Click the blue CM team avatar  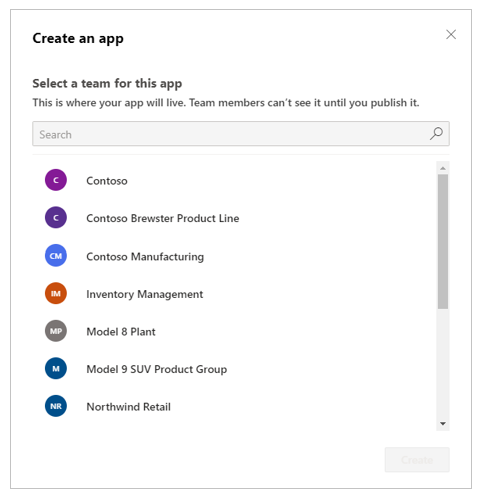pos(56,256)
